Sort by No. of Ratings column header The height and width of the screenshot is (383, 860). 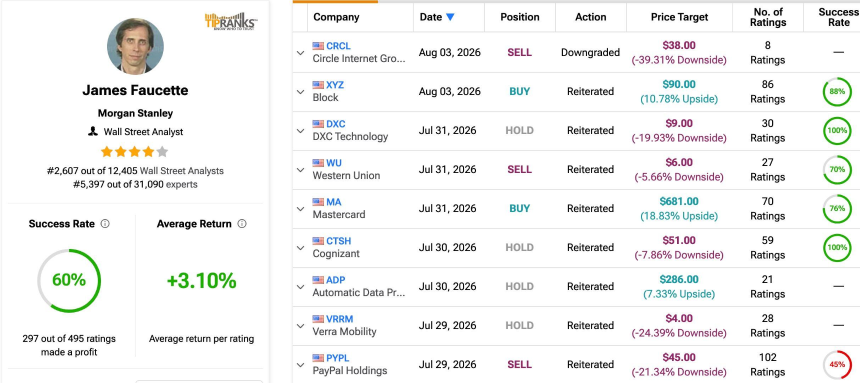pyautogui.click(x=767, y=17)
